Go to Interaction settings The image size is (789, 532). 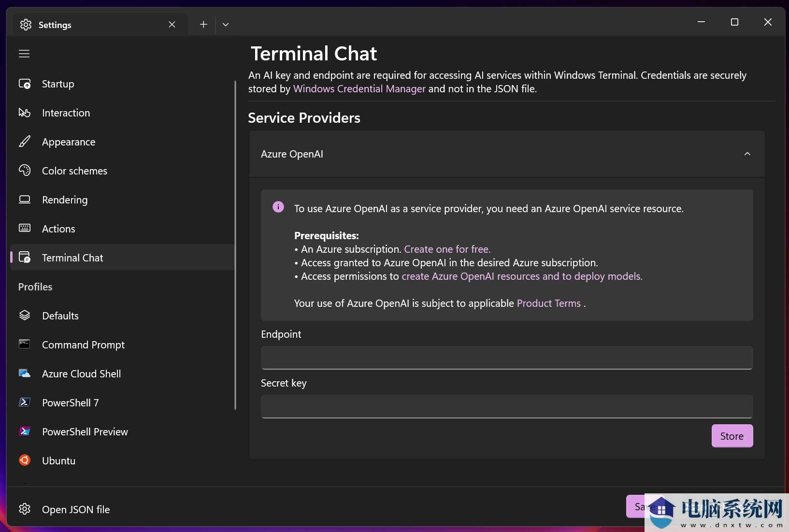click(122, 113)
